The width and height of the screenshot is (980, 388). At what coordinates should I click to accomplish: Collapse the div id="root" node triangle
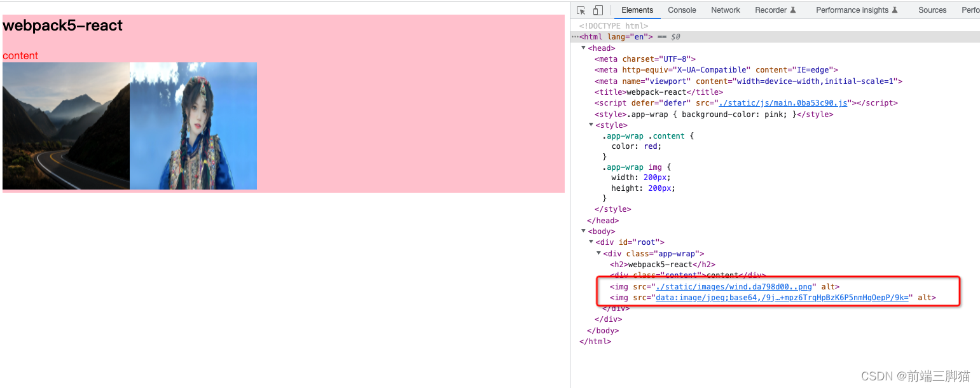pos(591,242)
